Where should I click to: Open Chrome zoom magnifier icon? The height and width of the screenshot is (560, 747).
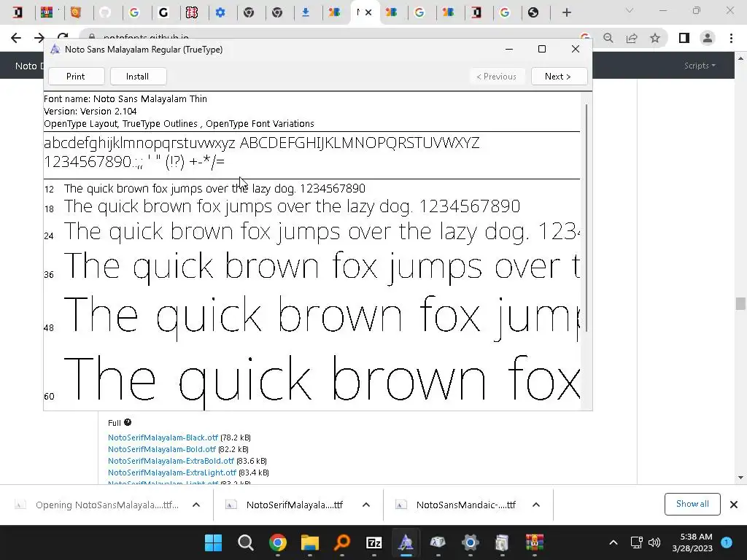click(x=608, y=38)
